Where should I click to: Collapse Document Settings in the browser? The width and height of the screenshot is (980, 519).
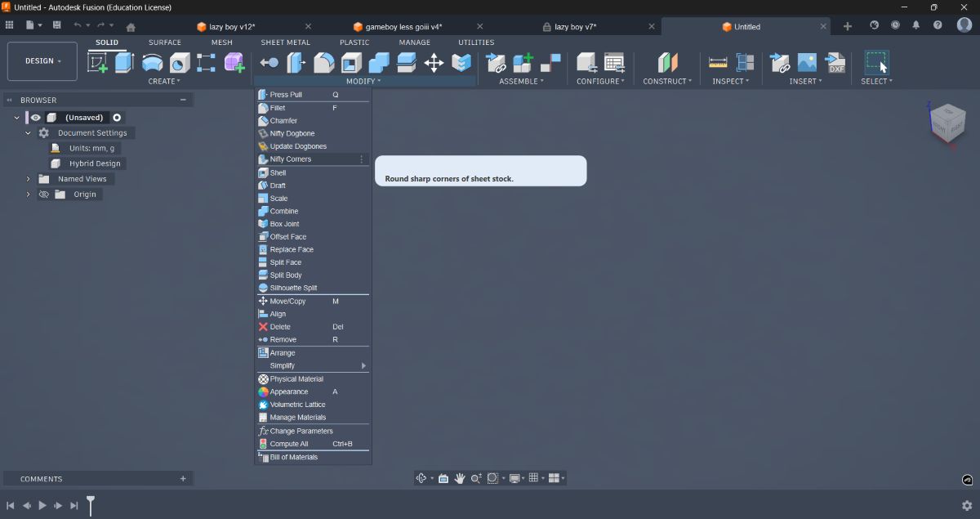pyautogui.click(x=28, y=132)
